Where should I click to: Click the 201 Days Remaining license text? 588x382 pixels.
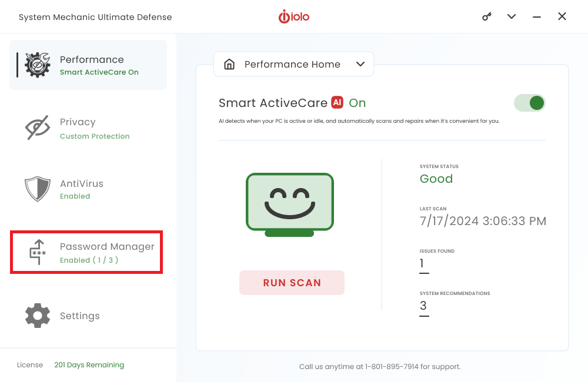tap(89, 365)
